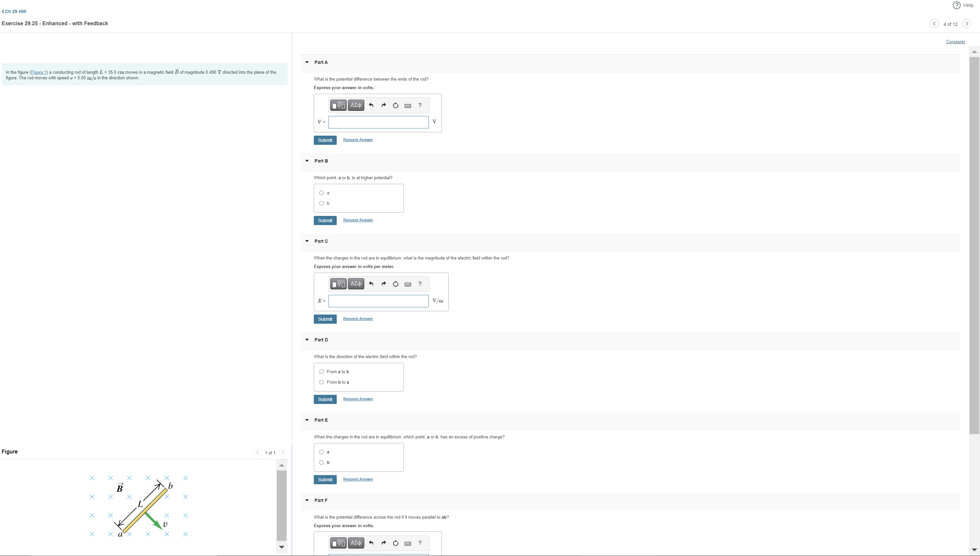Open the Constants link
The width and height of the screenshot is (980, 556).
955,42
